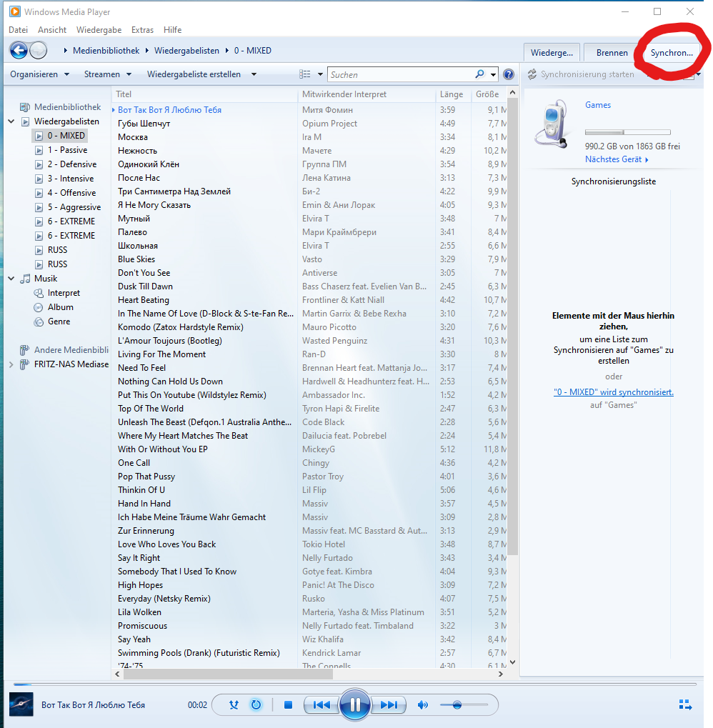Toggle shuffle playback
The height and width of the screenshot is (728, 713).
[x=234, y=705]
